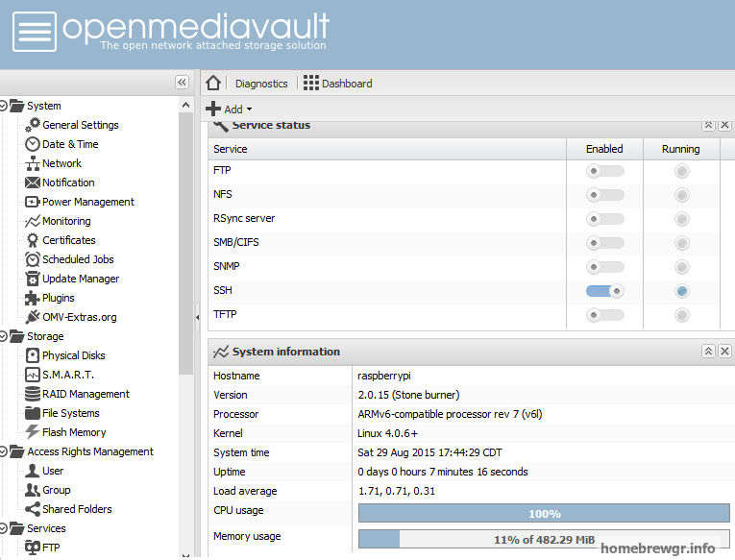The height and width of the screenshot is (560, 735).
Task: Sort by the Enabled column header
Action: click(x=604, y=149)
